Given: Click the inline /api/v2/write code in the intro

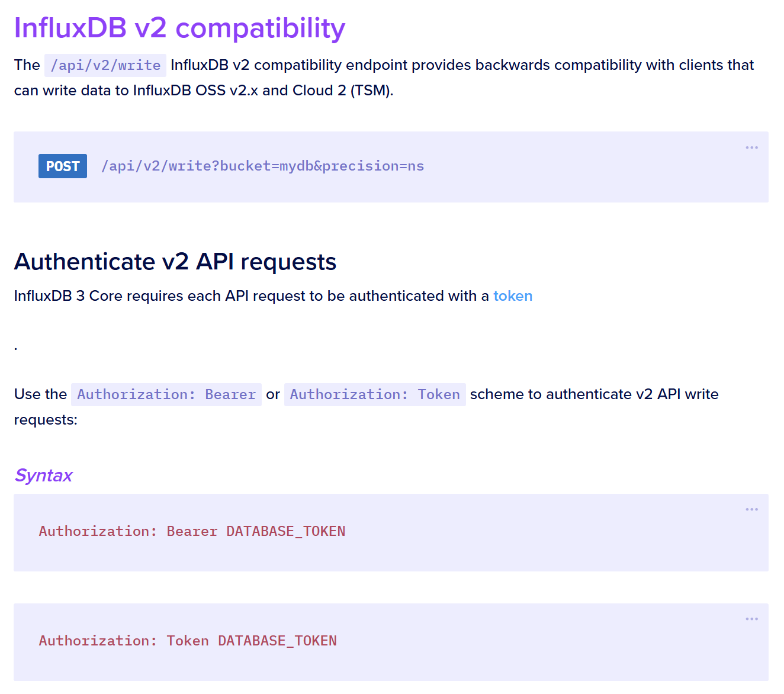Looking at the screenshot, I should coord(105,65).
